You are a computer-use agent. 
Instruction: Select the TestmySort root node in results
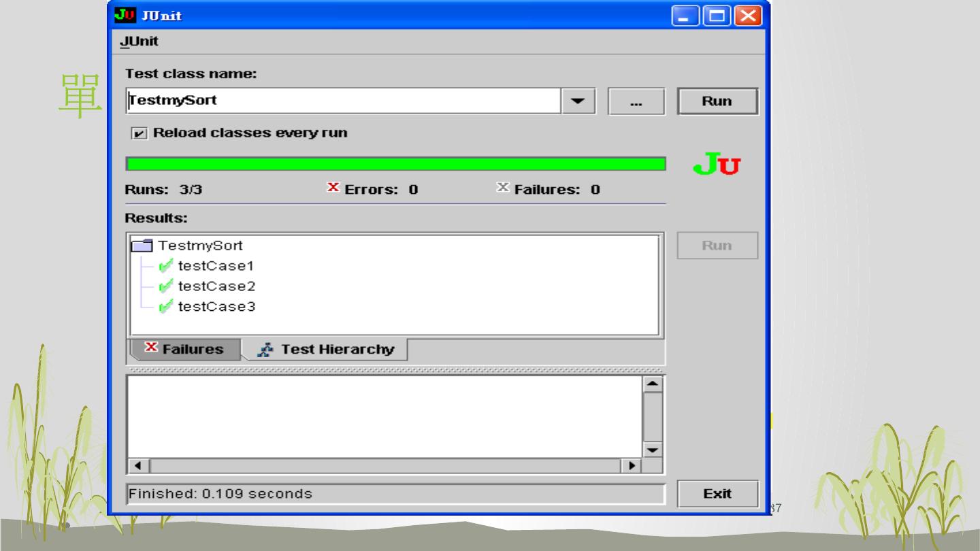coord(200,246)
